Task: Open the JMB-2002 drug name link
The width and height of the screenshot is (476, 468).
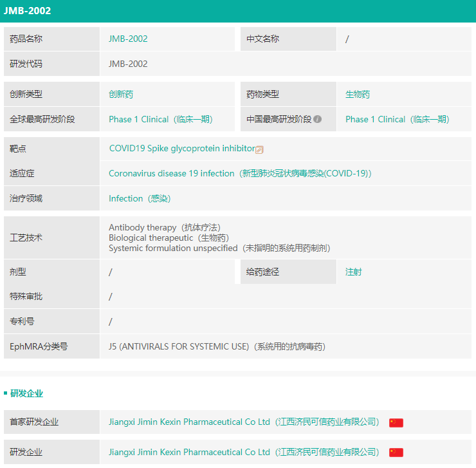Action: pos(128,39)
